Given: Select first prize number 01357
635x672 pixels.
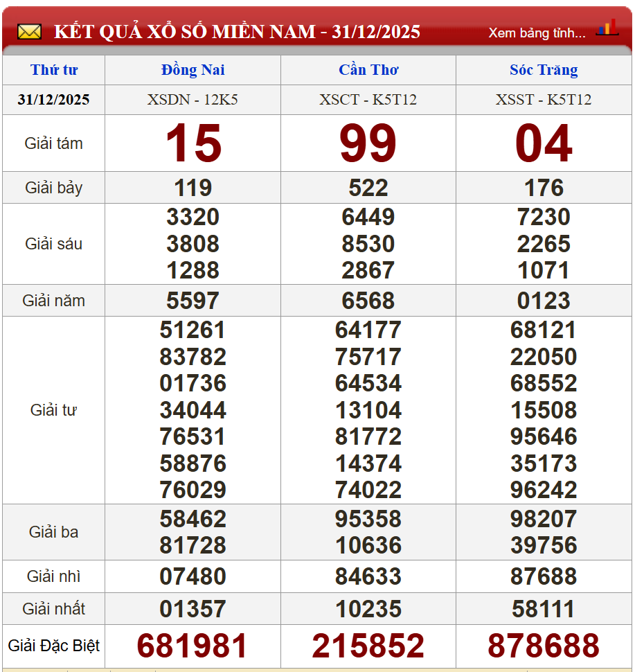Looking at the screenshot, I should [x=193, y=609].
